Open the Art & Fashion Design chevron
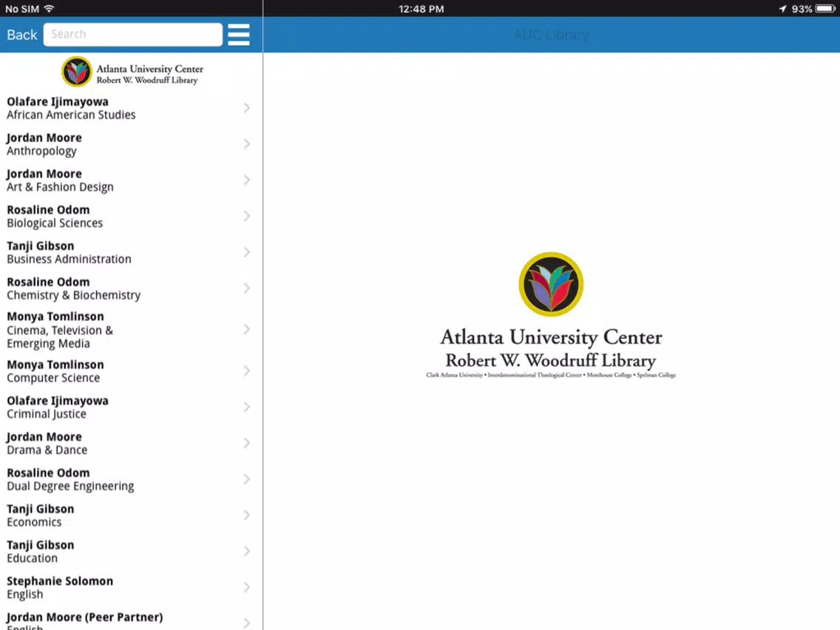The height and width of the screenshot is (630, 840). (246, 180)
